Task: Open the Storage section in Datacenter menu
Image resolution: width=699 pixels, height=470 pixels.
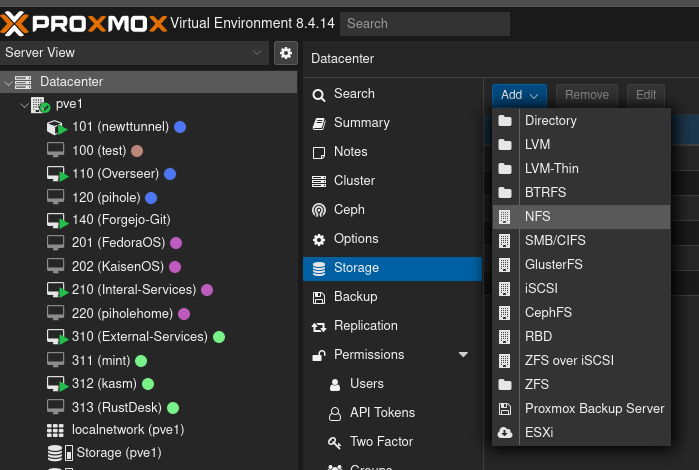Action: (392, 268)
